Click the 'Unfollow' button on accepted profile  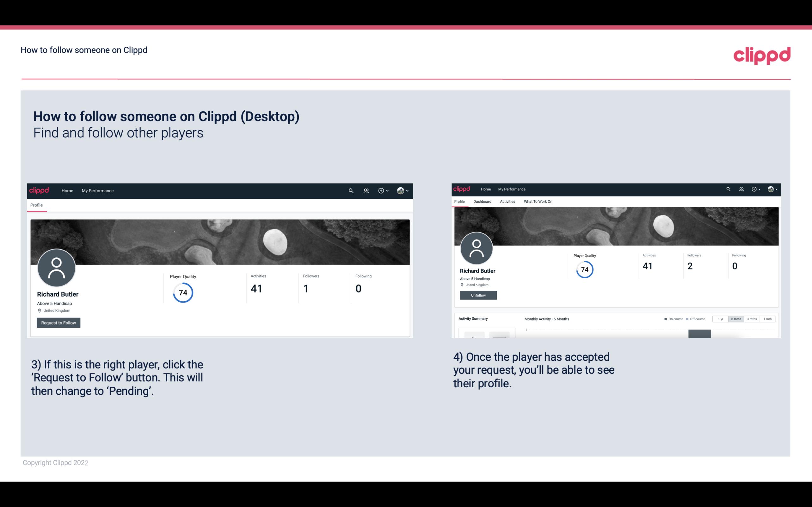coord(478,295)
